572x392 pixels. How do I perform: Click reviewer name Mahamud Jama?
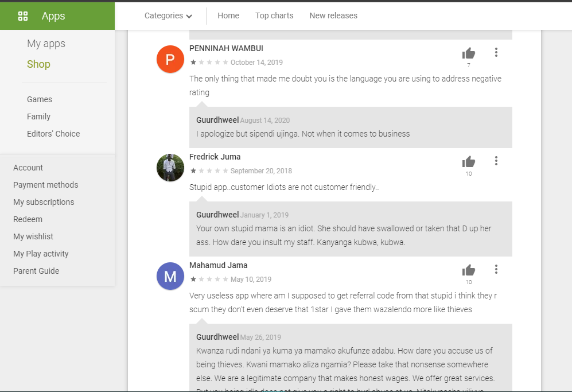click(x=218, y=265)
